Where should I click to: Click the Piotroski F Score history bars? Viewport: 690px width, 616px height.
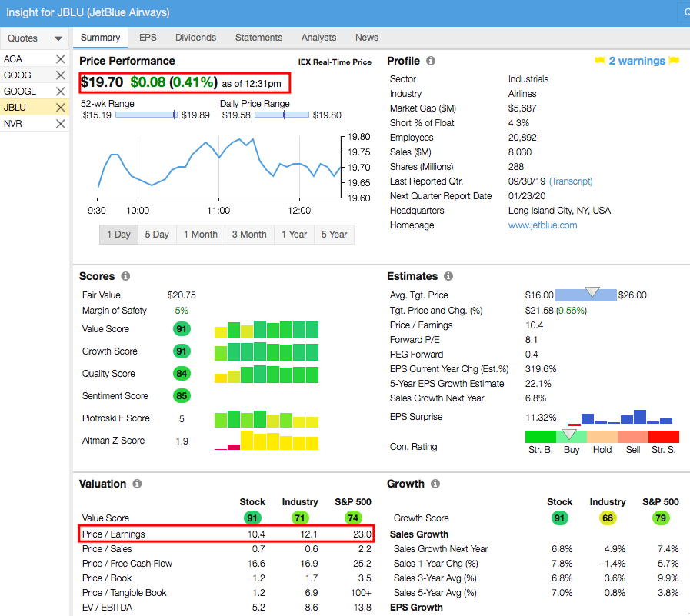tap(266, 419)
